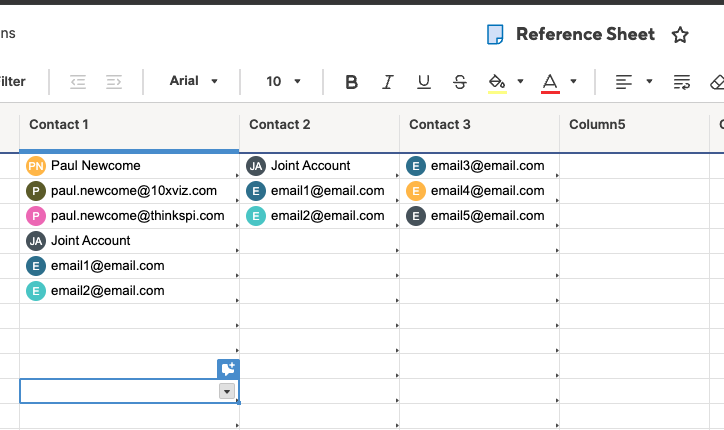This screenshot has width=724, height=430.
Task: Apply the background fill color
Action: 497,83
